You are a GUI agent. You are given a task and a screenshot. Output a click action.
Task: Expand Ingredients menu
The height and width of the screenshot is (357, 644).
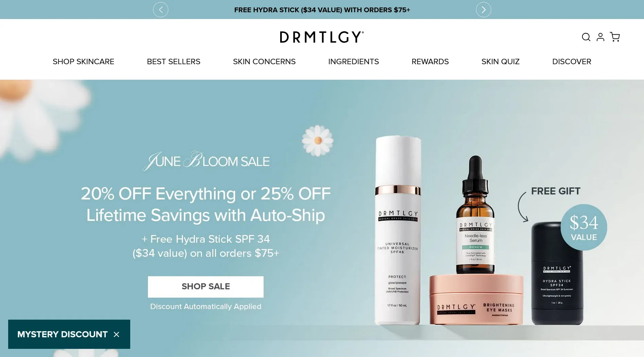click(354, 61)
